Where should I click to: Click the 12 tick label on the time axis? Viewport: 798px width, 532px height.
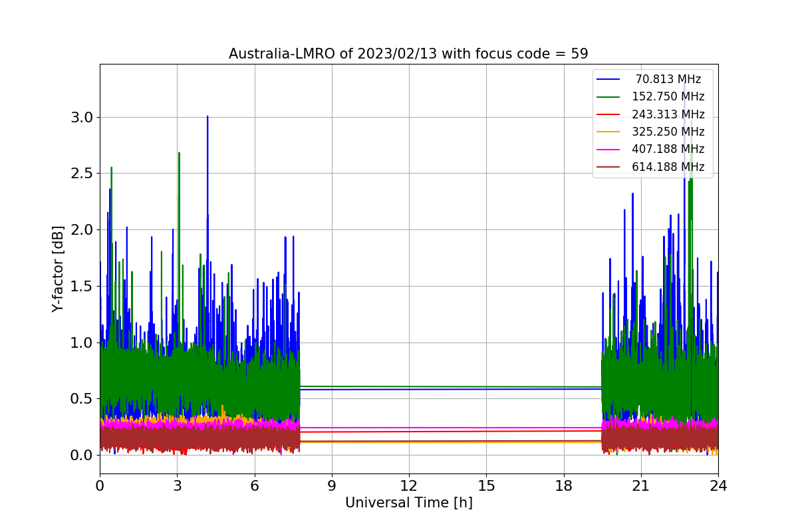point(409,485)
